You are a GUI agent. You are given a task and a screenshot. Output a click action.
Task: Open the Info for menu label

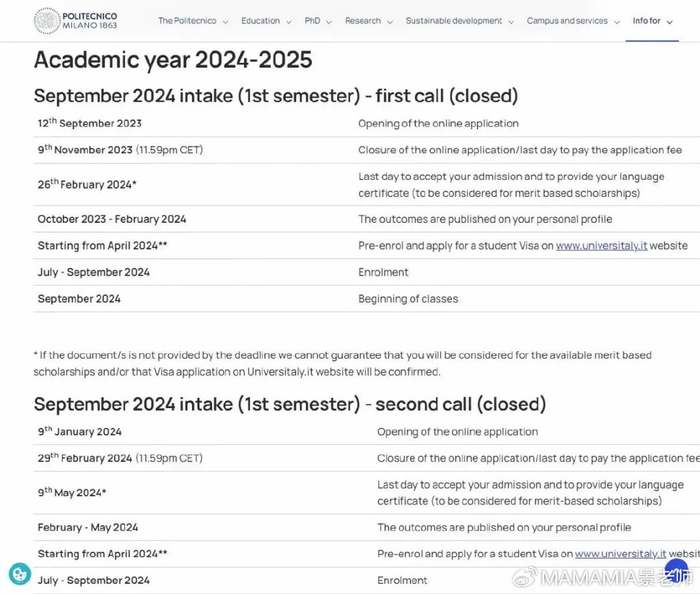click(x=646, y=21)
